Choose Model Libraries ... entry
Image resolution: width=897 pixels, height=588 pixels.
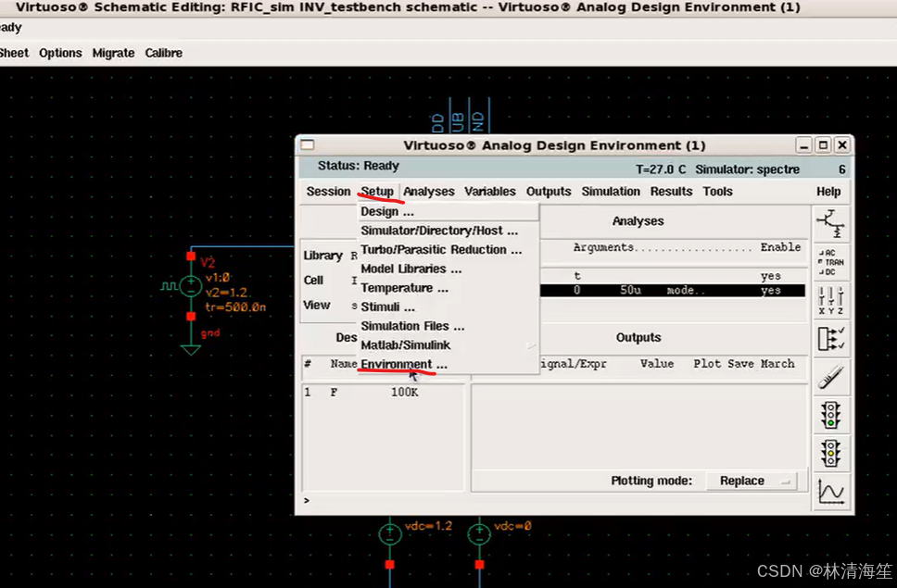(x=448, y=269)
